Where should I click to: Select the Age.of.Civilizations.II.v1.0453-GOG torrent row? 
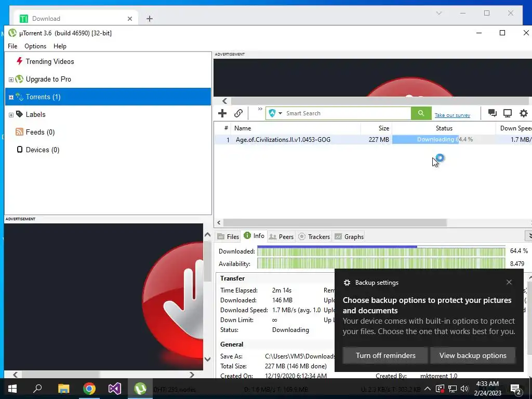373,139
